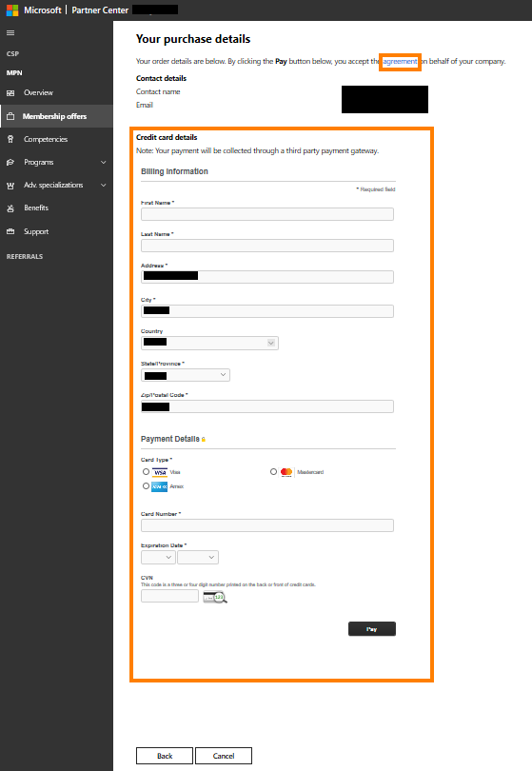This screenshot has height=771, width=532.
Task: Expand Adv. specializations section
Action: [x=103, y=186]
